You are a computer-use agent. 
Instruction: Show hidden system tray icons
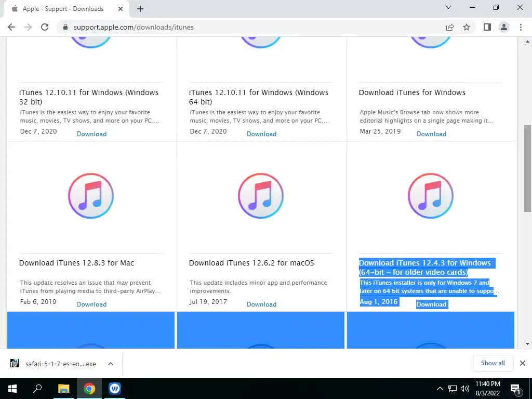[x=440, y=389]
